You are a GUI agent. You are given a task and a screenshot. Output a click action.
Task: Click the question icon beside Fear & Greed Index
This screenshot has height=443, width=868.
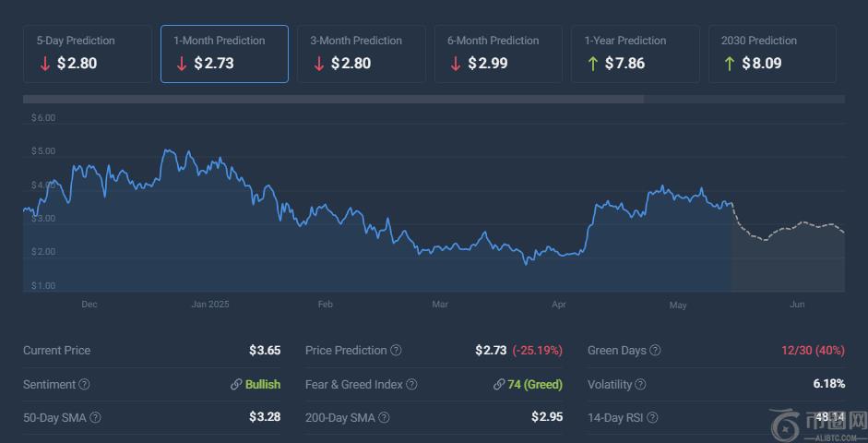411,384
